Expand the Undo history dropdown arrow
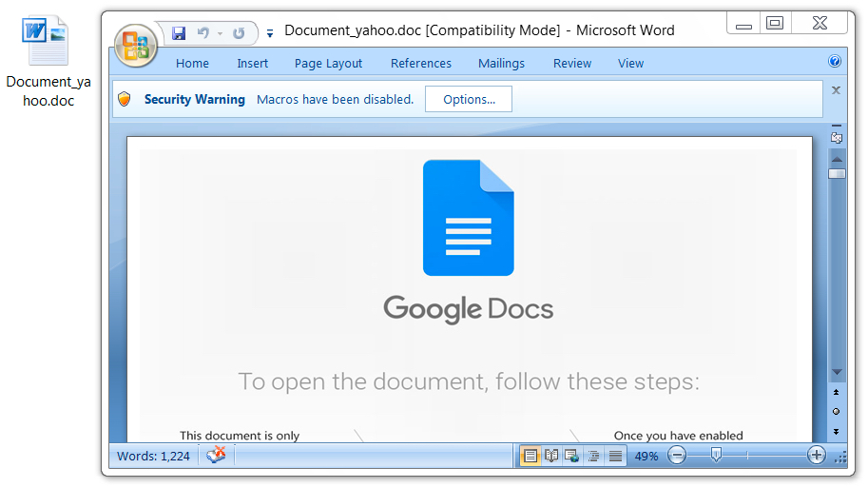868x488 pixels. click(x=221, y=34)
